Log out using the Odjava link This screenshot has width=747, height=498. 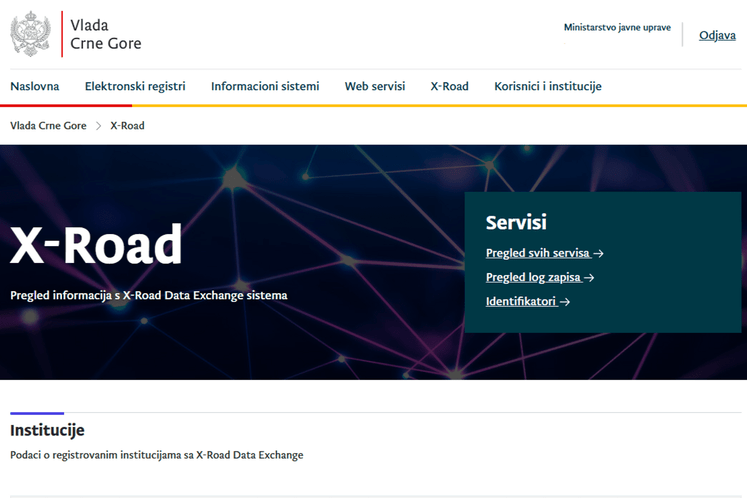tap(717, 35)
